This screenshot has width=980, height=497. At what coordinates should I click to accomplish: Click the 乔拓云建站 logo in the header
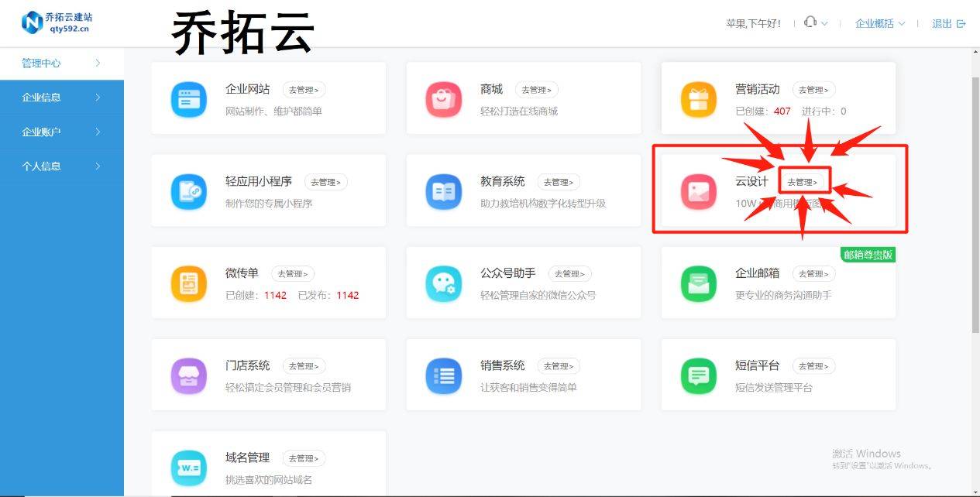(x=56, y=23)
